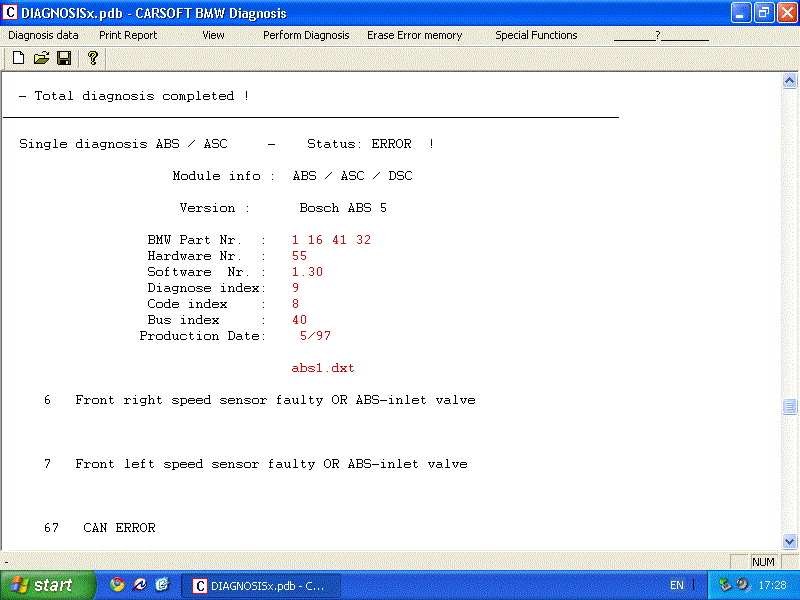Open the Erase Error memory menu

(x=414, y=35)
